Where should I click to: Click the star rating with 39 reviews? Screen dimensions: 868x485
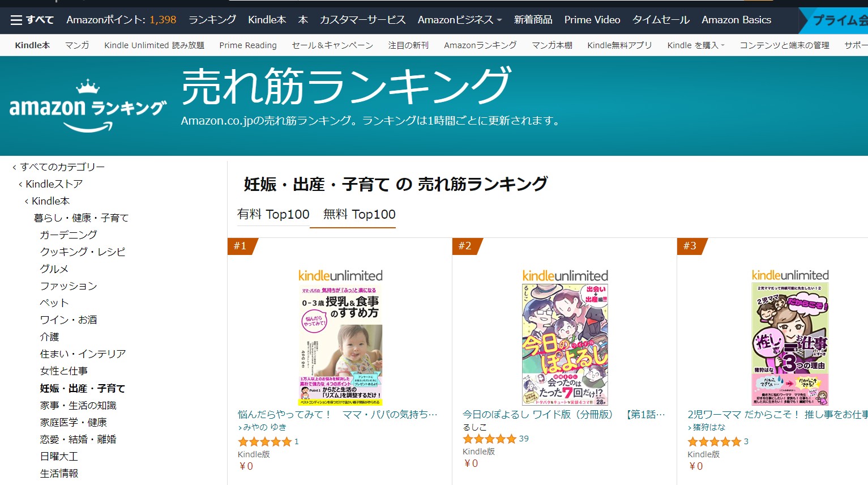(489, 439)
